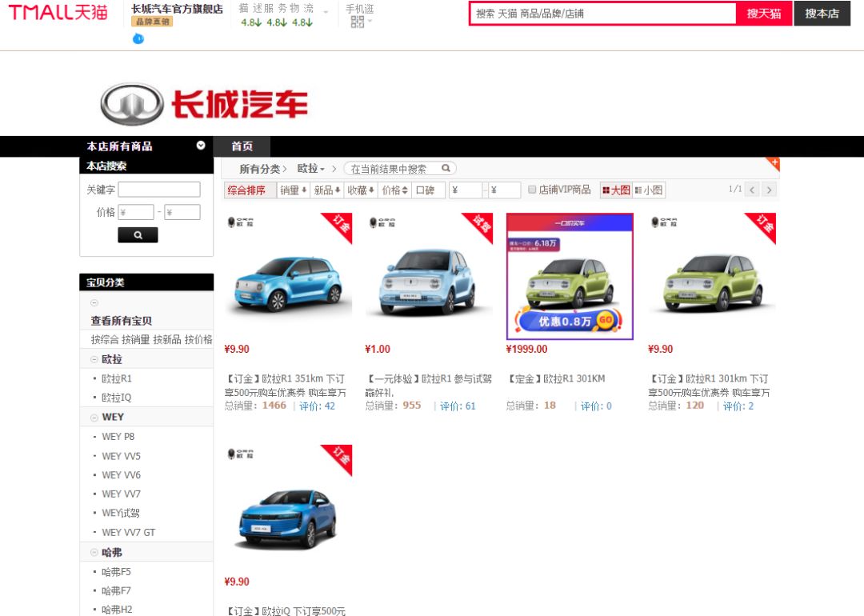This screenshot has width=864, height=616.
Task: Click 按综合 sort link in sidebar
Action: click(x=105, y=339)
